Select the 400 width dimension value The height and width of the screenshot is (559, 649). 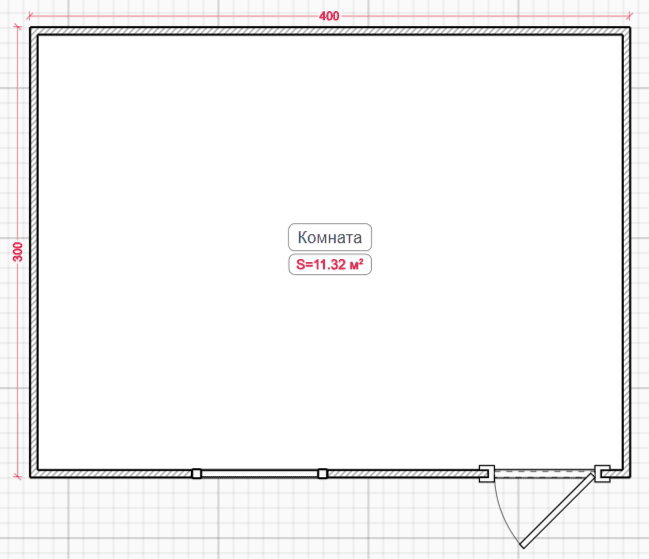pos(329,16)
